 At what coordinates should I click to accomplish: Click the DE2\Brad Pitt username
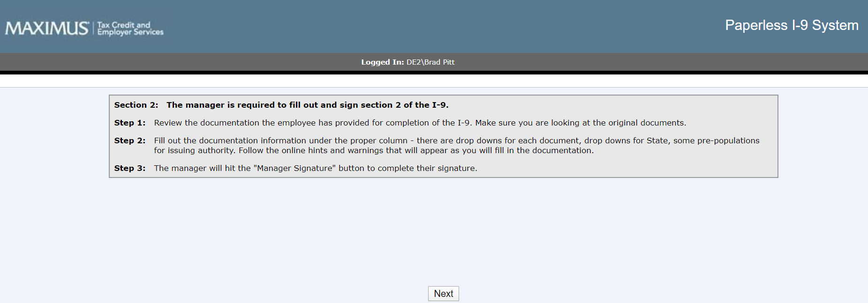click(430, 62)
